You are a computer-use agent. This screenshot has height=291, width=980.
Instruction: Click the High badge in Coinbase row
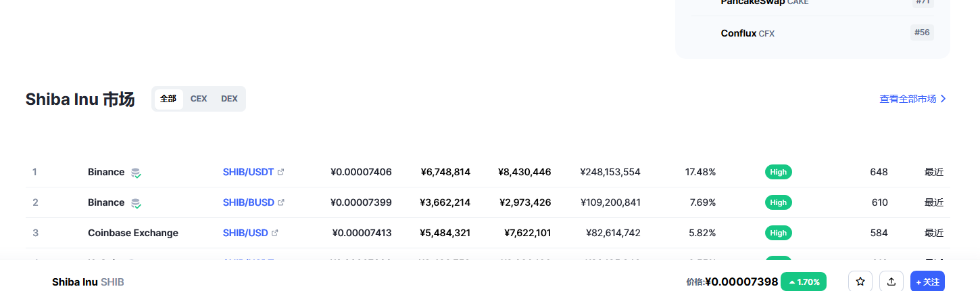coord(778,233)
